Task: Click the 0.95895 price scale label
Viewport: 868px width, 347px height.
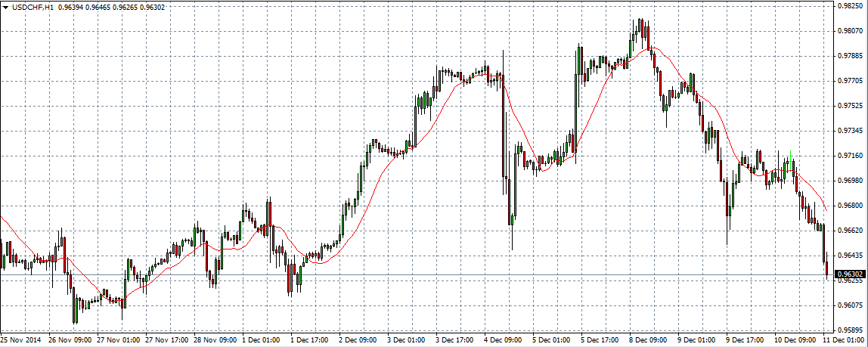Action: [850, 330]
